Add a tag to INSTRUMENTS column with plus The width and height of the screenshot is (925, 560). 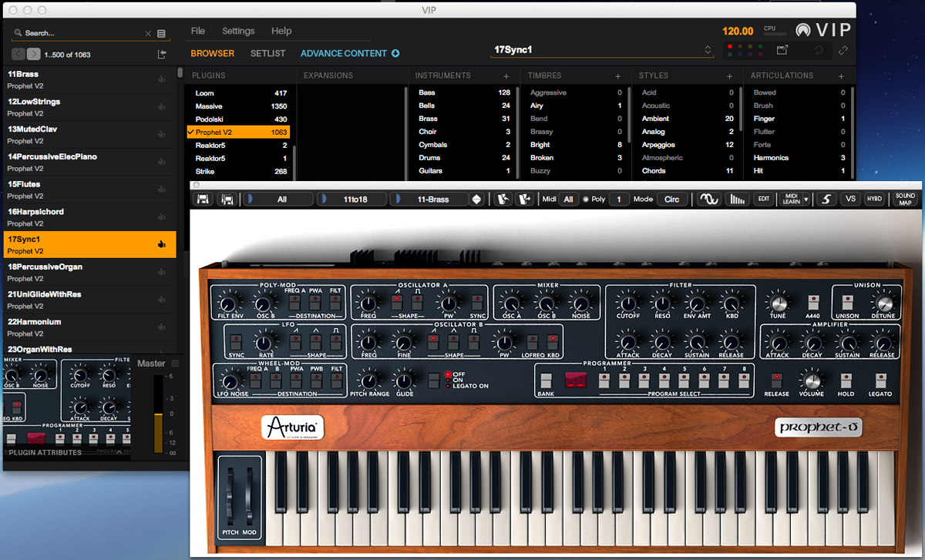(x=506, y=76)
